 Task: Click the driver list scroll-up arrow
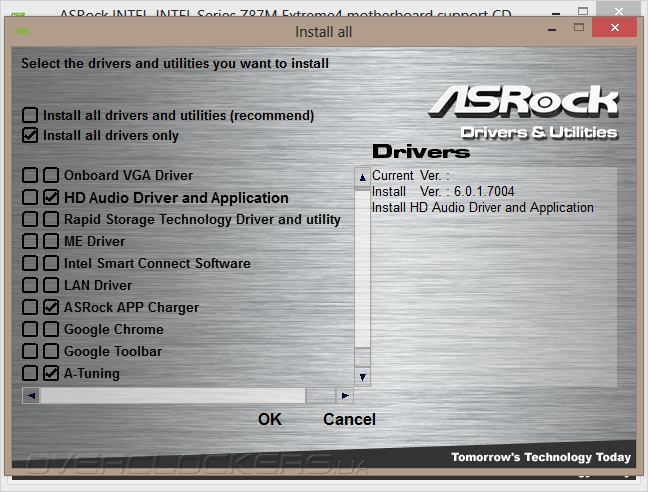click(362, 177)
